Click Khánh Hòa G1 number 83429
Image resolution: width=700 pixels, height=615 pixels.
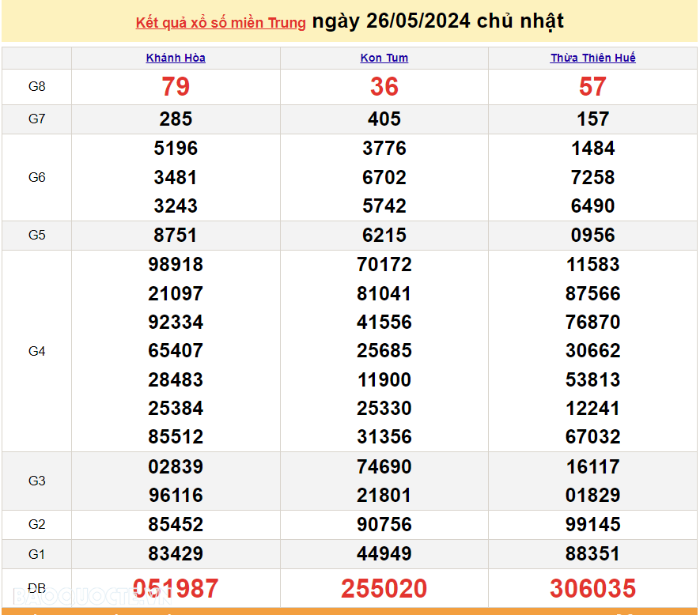click(x=176, y=553)
